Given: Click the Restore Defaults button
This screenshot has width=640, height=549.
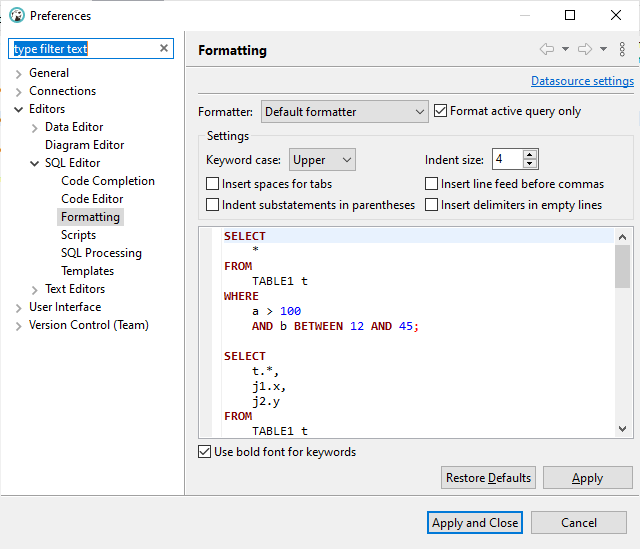Looking at the screenshot, I should (488, 478).
